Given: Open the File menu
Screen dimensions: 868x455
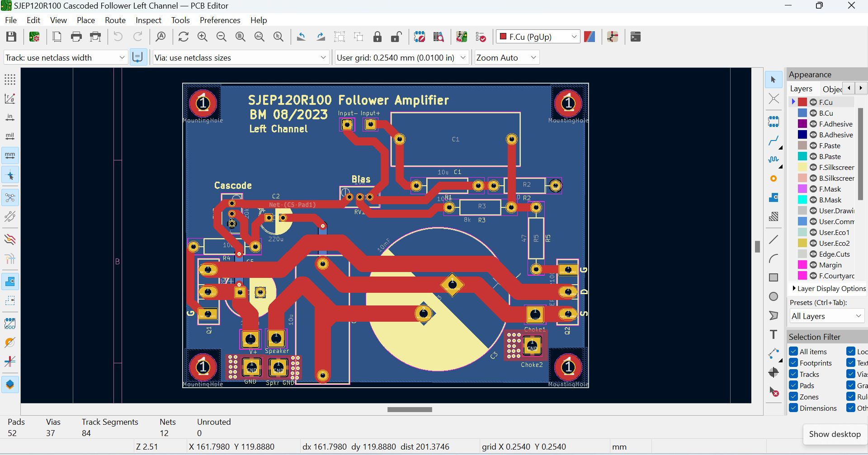Looking at the screenshot, I should coord(11,20).
